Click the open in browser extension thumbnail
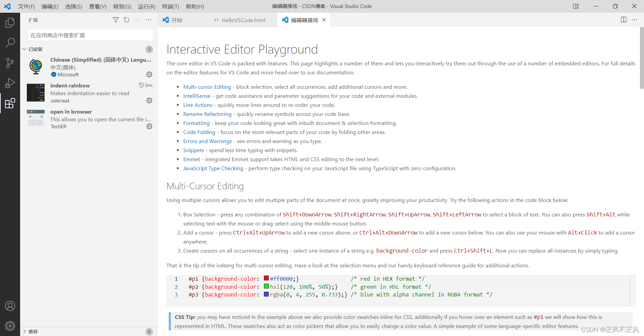Screen dimensions: 644x336 pos(36,119)
